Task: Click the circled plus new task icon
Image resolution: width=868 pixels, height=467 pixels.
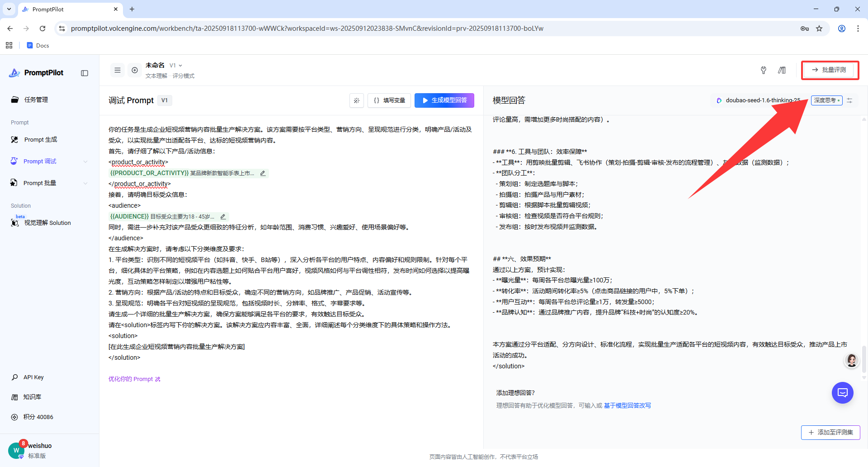Action: (x=135, y=70)
